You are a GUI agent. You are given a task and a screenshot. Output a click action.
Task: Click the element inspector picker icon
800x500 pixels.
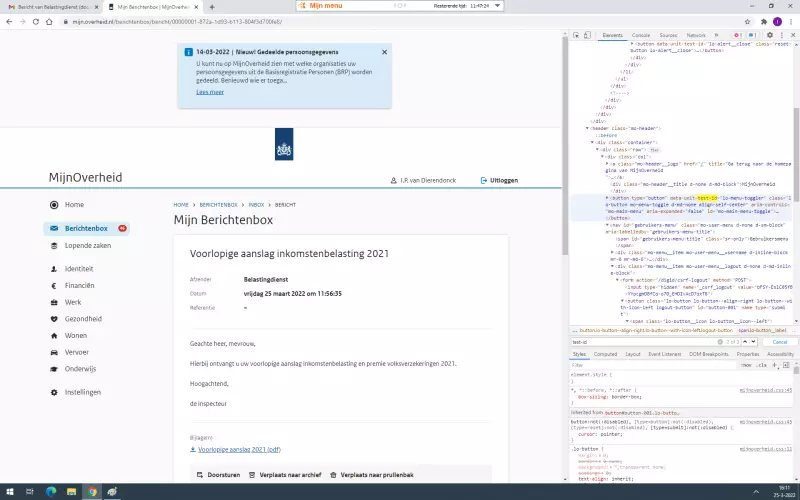pos(577,35)
